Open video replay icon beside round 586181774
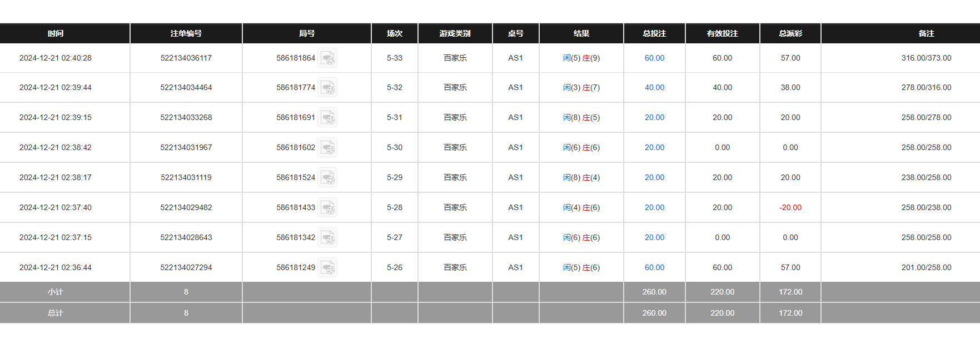Image resolution: width=980 pixels, height=349 pixels. 327,88
